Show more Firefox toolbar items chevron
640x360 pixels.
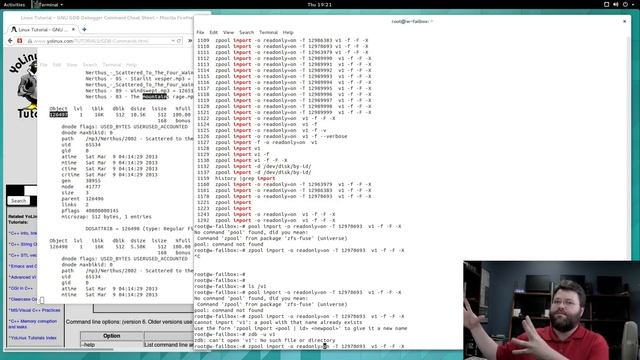[x=189, y=41]
